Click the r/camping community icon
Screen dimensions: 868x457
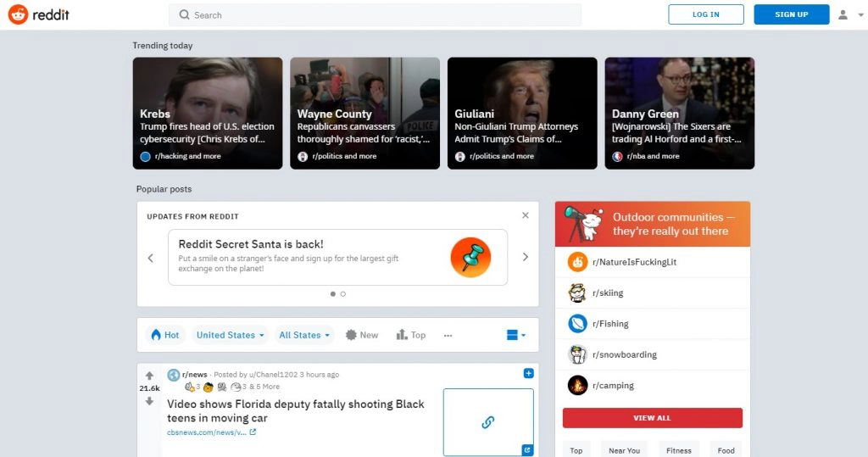click(x=577, y=385)
